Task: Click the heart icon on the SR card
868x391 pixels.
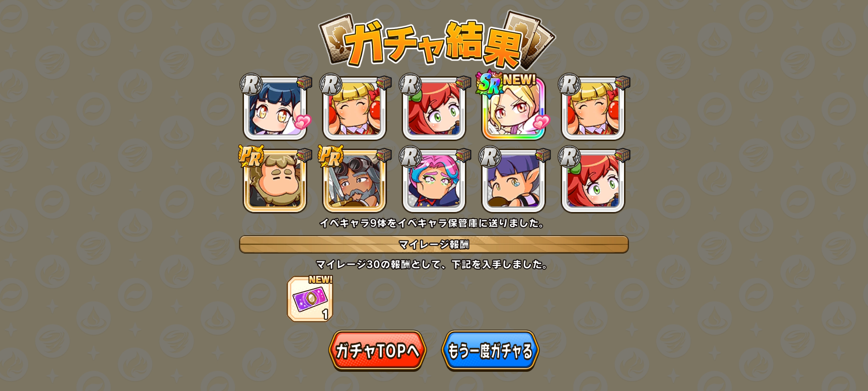Action: point(541,122)
